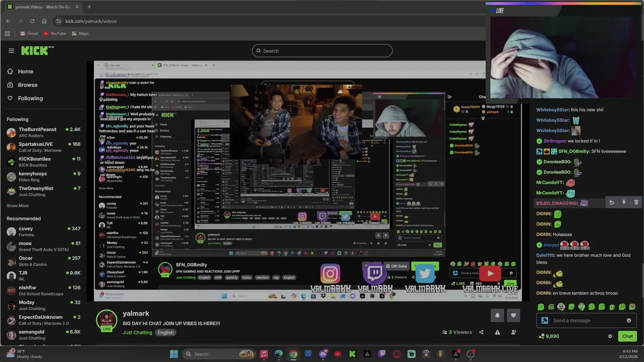The width and height of the screenshot is (644, 362).
Task: Go back using the browser back arrow
Action: pyautogui.click(x=8, y=21)
